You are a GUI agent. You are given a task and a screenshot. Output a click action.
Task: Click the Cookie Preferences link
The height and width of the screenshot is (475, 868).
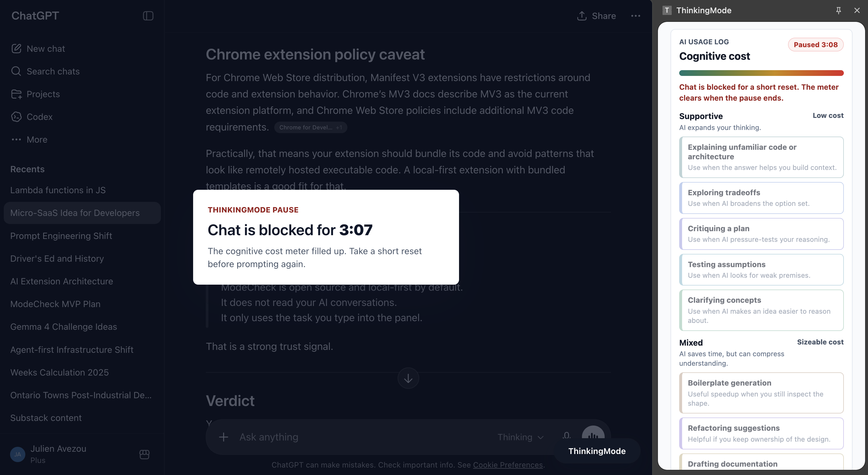[x=508, y=465]
